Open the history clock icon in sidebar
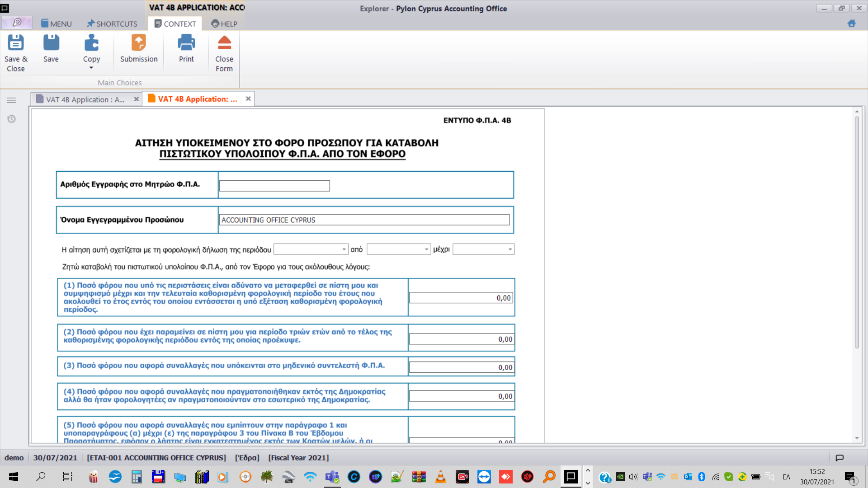This screenshot has height=488, width=868. [x=12, y=119]
